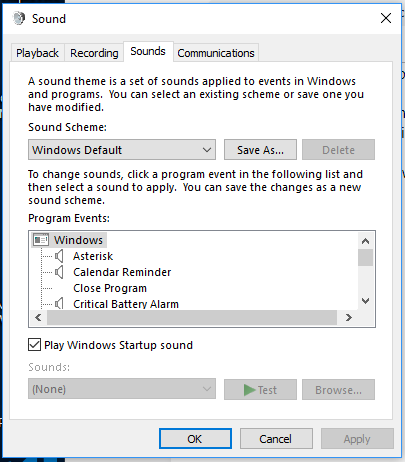The image size is (405, 462).
Task: Open the Sound Scheme dropdown
Action: pyautogui.click(x=122, y=150)
